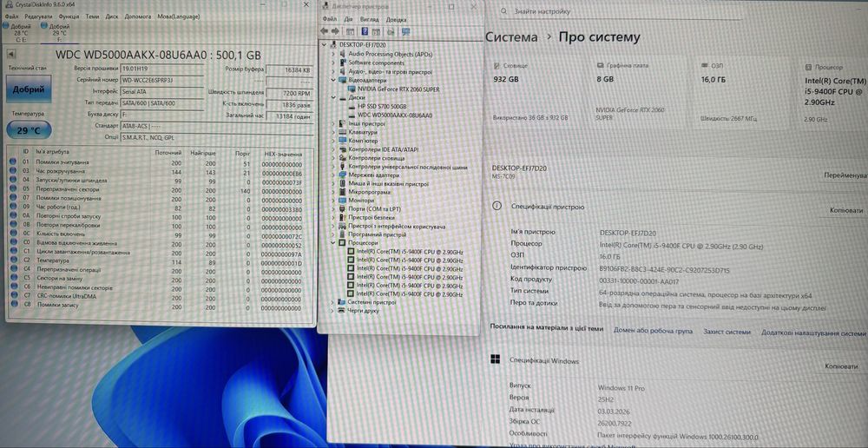The height and width of the screenshot is (448, 868).
Task: Click the Монітори monitor icon in tree
Action: click(x=341, y=201)
